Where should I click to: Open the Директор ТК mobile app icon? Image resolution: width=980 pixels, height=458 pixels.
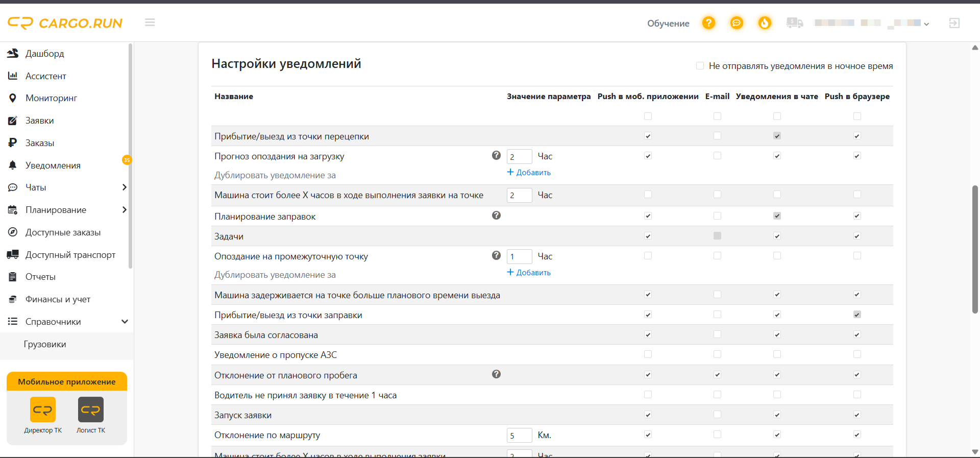click(43, 409)
